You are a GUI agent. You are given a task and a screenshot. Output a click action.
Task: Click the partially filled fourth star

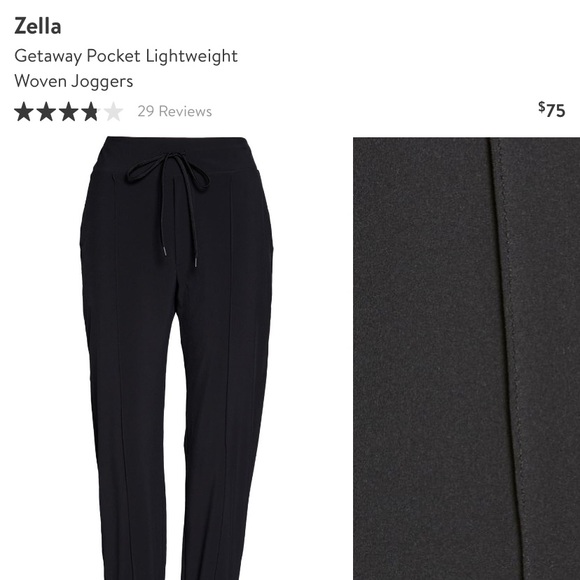(x=91, y=111)
